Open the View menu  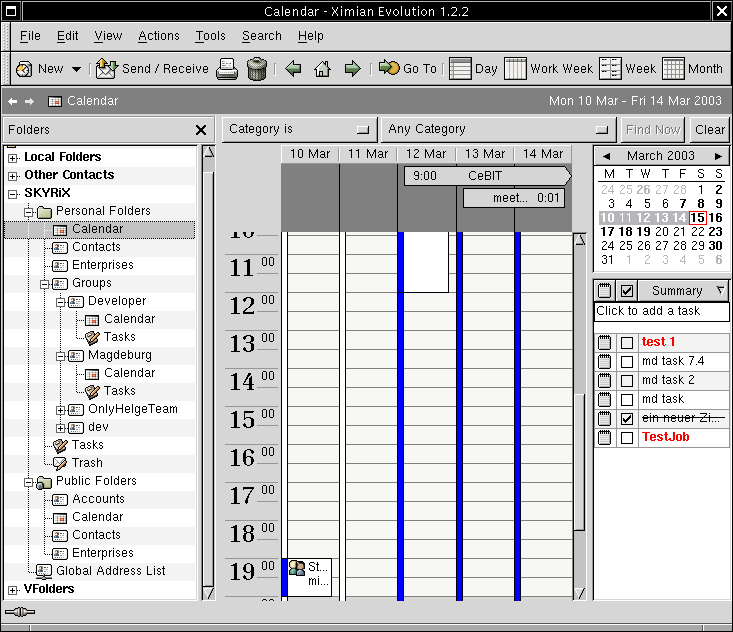tap(108, 36)
